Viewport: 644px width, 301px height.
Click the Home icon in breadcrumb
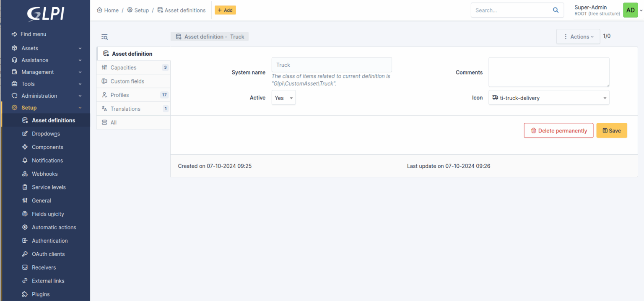[100, 10]
